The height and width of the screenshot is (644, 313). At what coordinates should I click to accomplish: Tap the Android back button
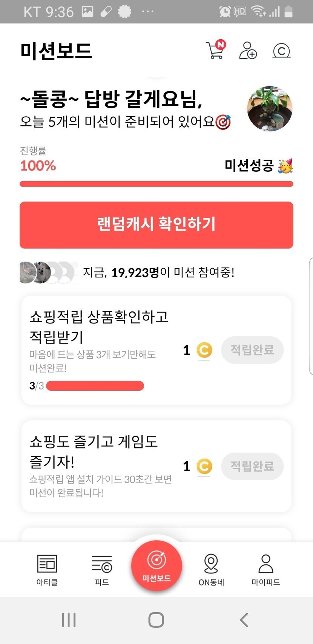244,620
